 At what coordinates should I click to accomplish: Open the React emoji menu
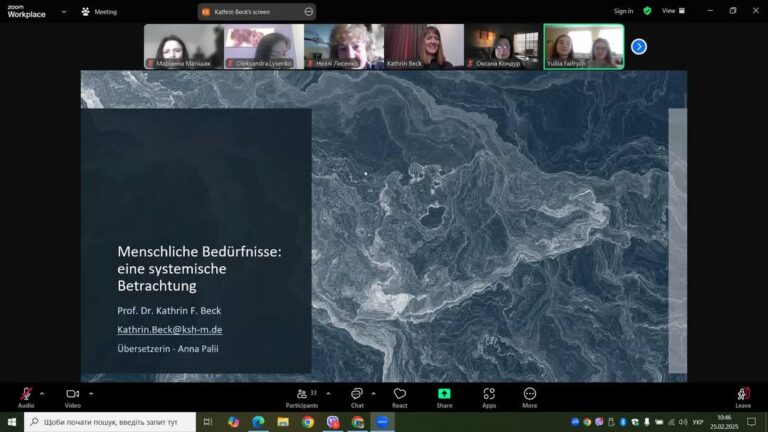point(400,394)
